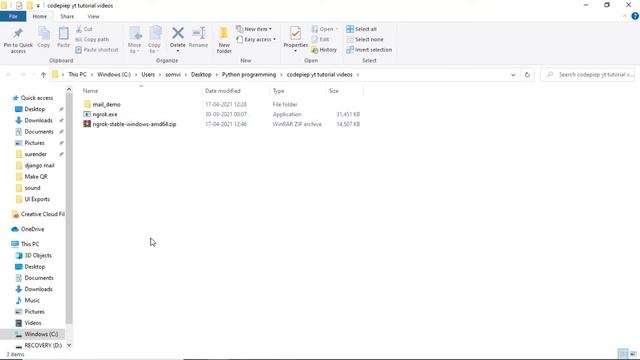The width and height of the screenshot is (640, 360).
Task: Open 3D Objects under This PC
Action: click(x=38, y=256)
